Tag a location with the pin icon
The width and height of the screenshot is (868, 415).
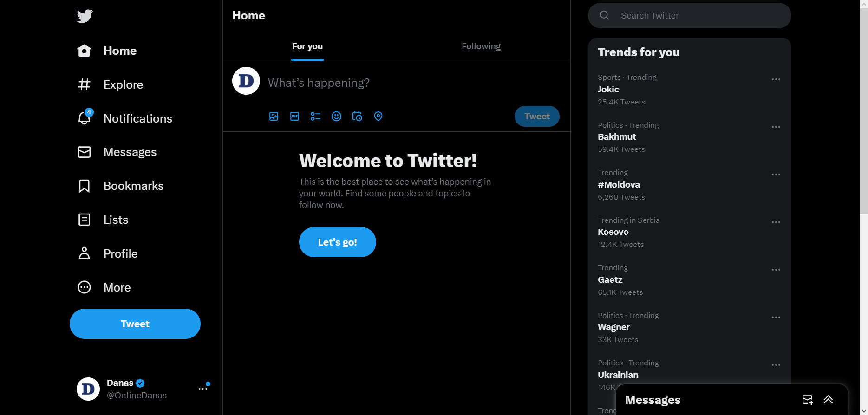point(378,117)
